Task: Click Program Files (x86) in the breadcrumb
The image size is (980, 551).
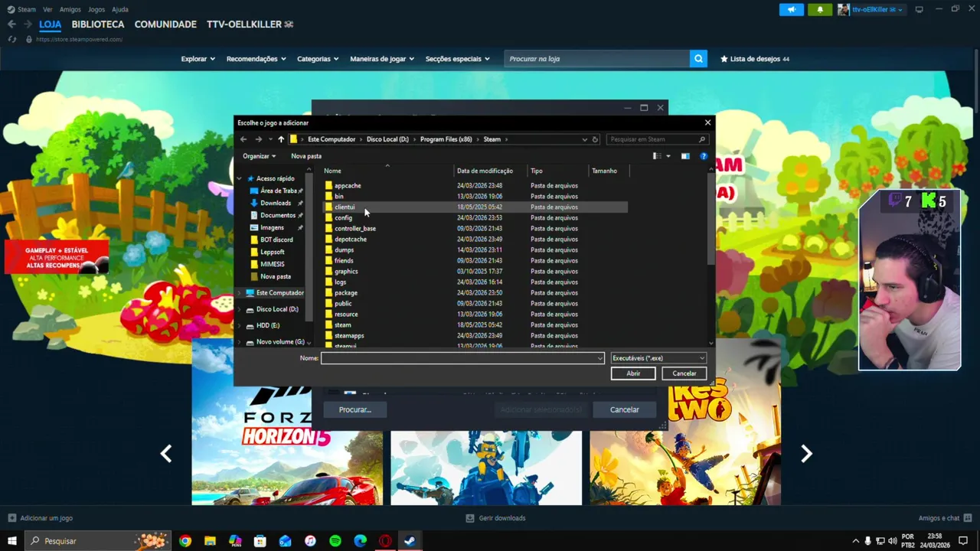Action: coord(446,139)
